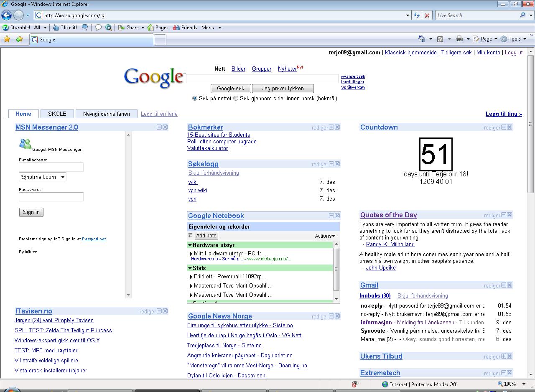Minimize the Quotes of the Day gadget
Viewport: 535px width, 392px height.
(504, 215)
